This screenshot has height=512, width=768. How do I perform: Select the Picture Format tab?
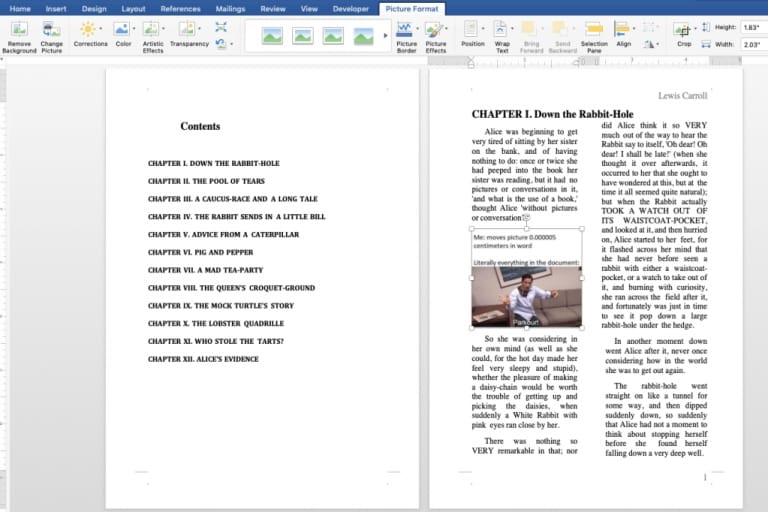tap(412, 9)
